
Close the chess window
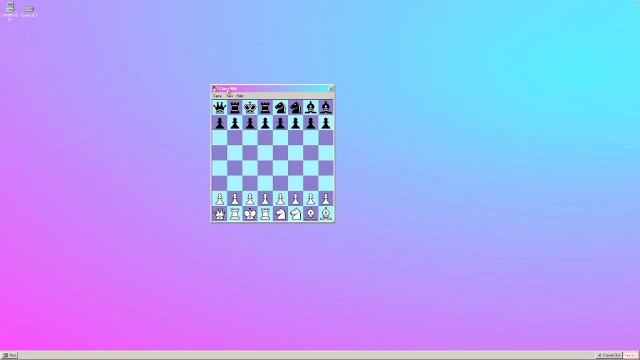(331, 89)
